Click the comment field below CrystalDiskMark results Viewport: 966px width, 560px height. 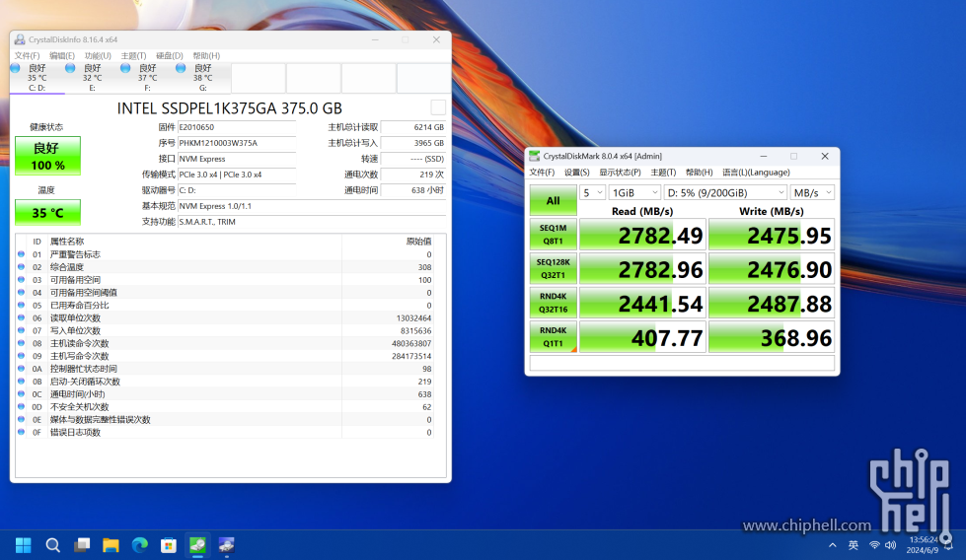[x=682, y=363]
